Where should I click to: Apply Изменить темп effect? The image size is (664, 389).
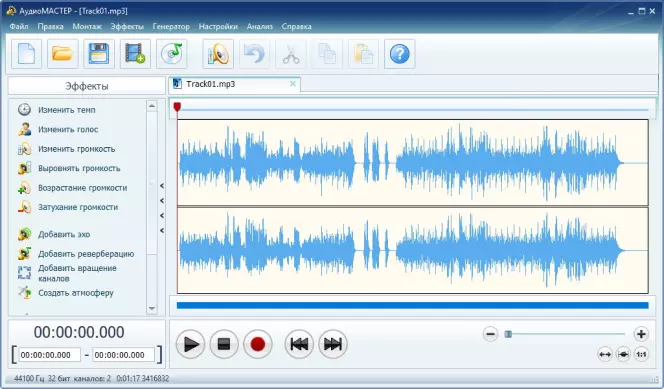[x=67, y=110]
